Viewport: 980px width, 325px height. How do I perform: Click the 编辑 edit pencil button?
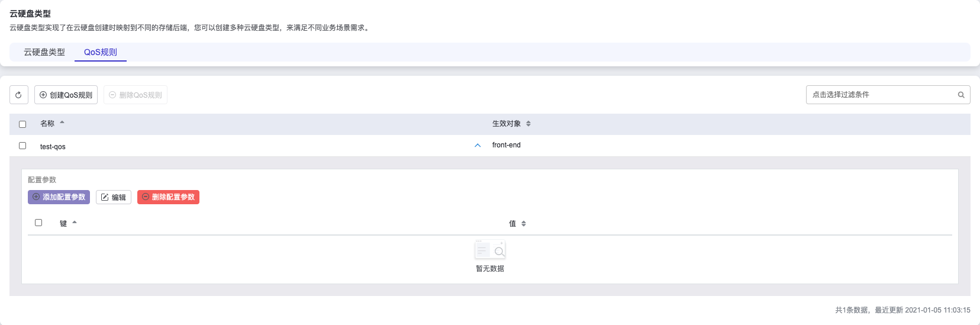pos(113,197)
